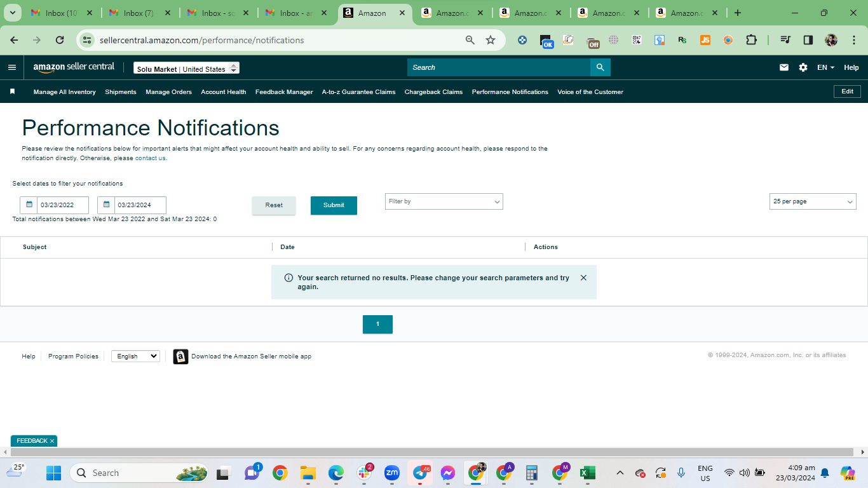
Task: Open the Chrome profile avatar
Action: coord(831,40)
